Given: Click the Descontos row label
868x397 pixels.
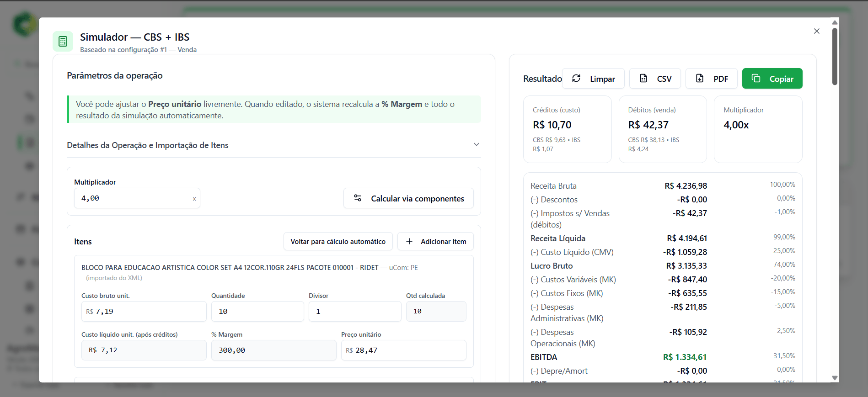Looking at the screenshot, I should click(554, 200).
